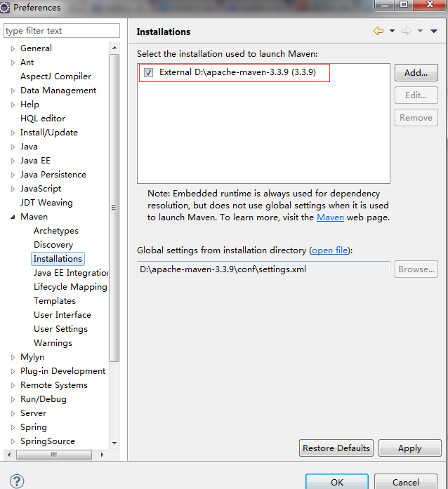The height and width of the screenshot is (489, 448).
Task: Expand the Server node arrow
Action: (x=13, y=413)
